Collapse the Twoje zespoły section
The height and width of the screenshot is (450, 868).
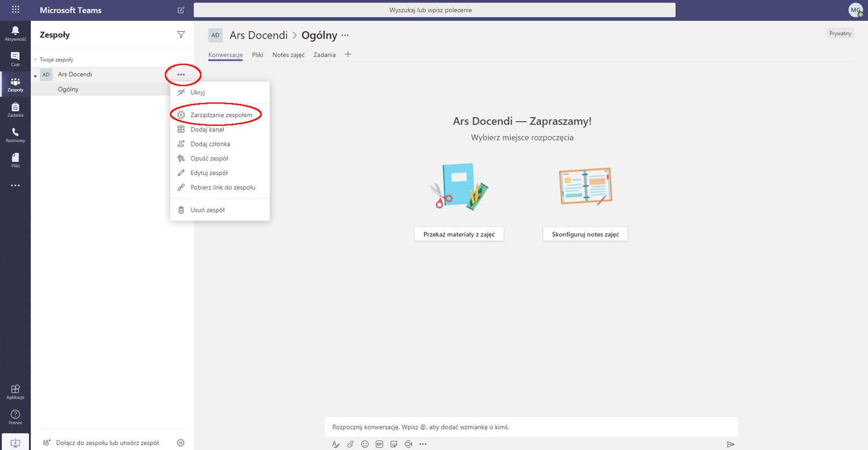coord(35,60)
